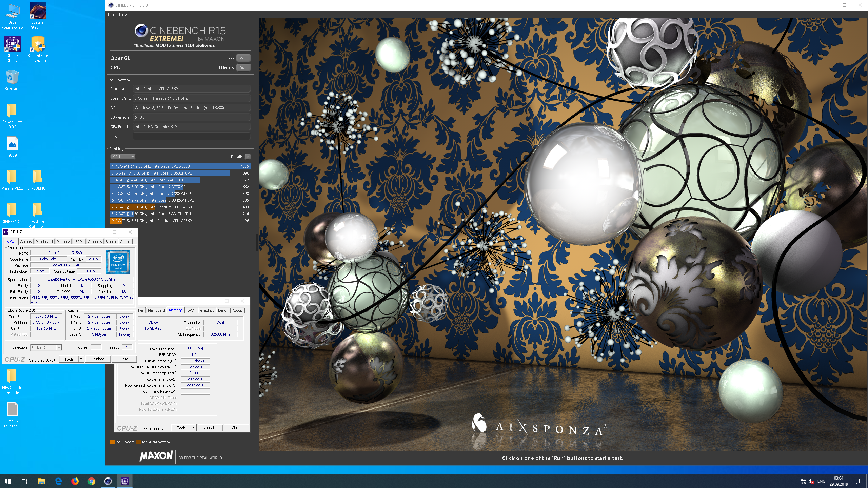Screen dimensions: 868x488
Task: Select ranking row Intel Core i7-3930K
Action: tap(180, 173)
